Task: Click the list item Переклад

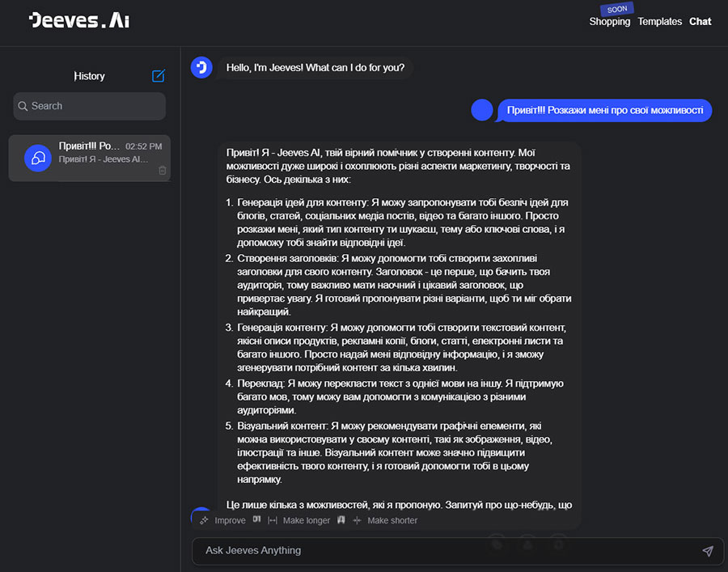Action: 400,396
